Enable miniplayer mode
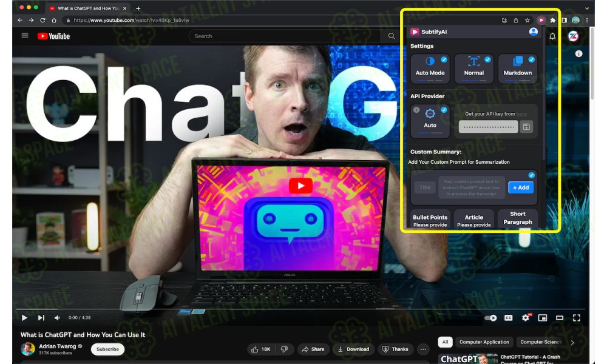This screenshot has height=364, width=607. pos(542,317)
